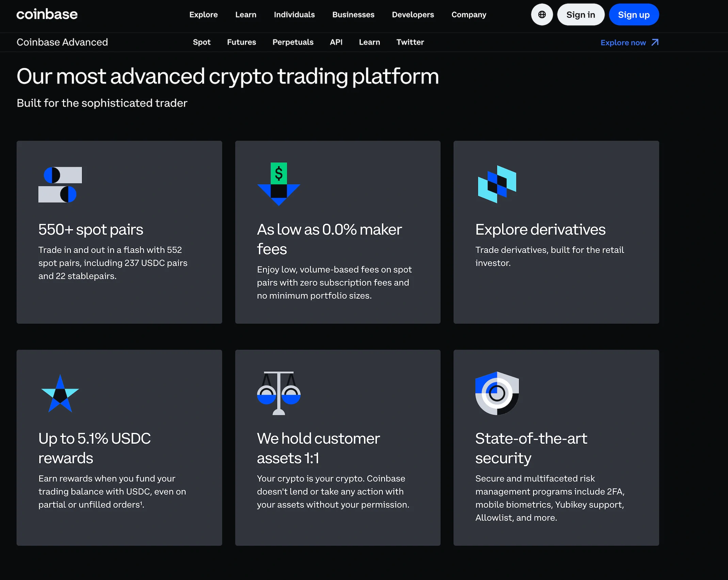Image resolution: width=728 pixels, height=580 pixels.
Task: Click the dollar down-arrow maker fees icon
Action: pyautogui.click(x=278, y=184)
